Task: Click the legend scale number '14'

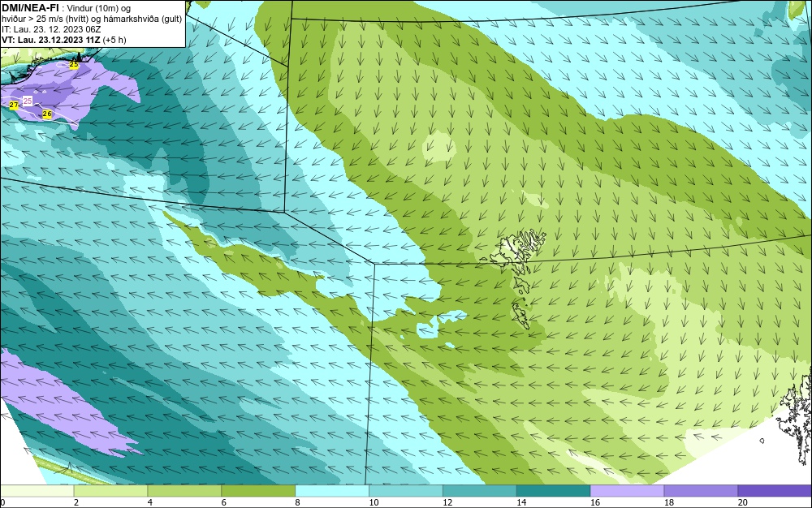Action: 521,502
